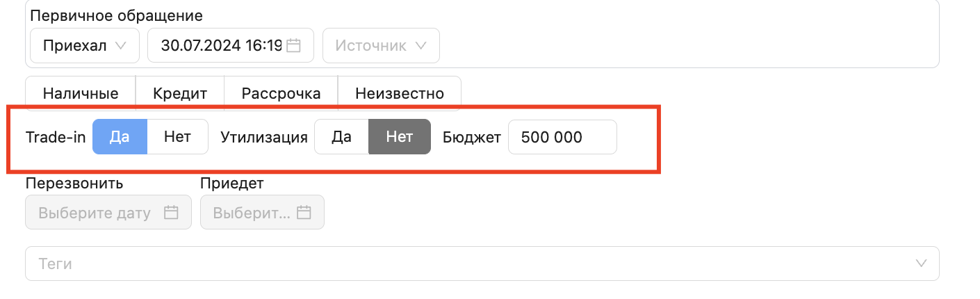The height and width of the screenshot is (299, 980).
Task: Click calendar icon in Приедет date field
Action: pos(304,213)
